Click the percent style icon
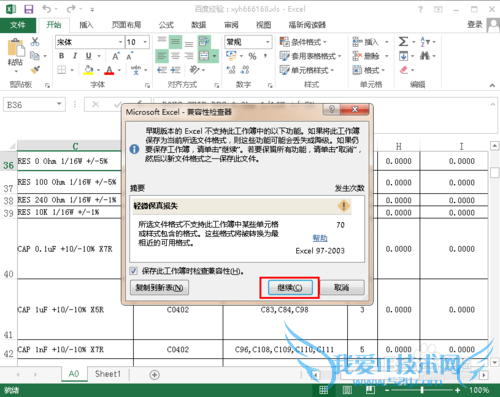 (x=252, y=56)
